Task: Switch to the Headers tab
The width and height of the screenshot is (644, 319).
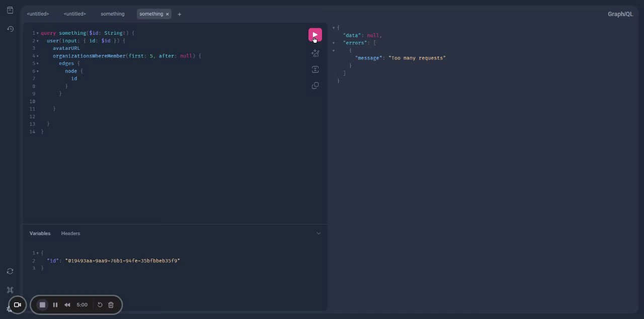Action: click(70, 233)
